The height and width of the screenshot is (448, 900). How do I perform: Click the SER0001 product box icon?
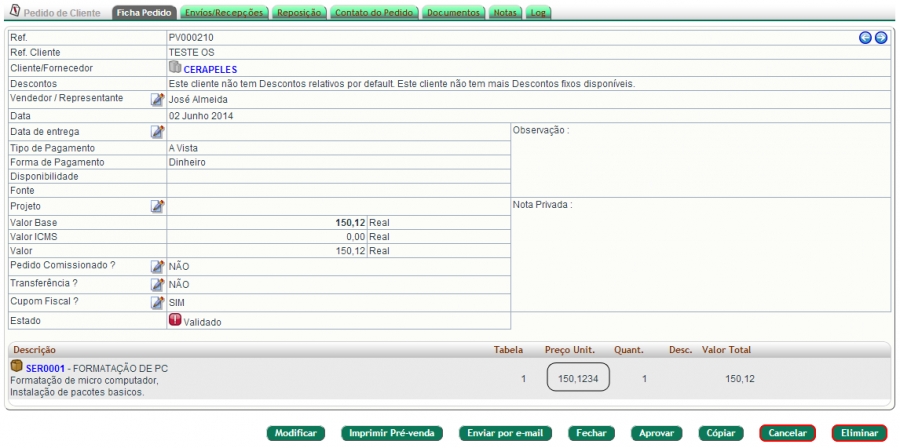point(16,366)
